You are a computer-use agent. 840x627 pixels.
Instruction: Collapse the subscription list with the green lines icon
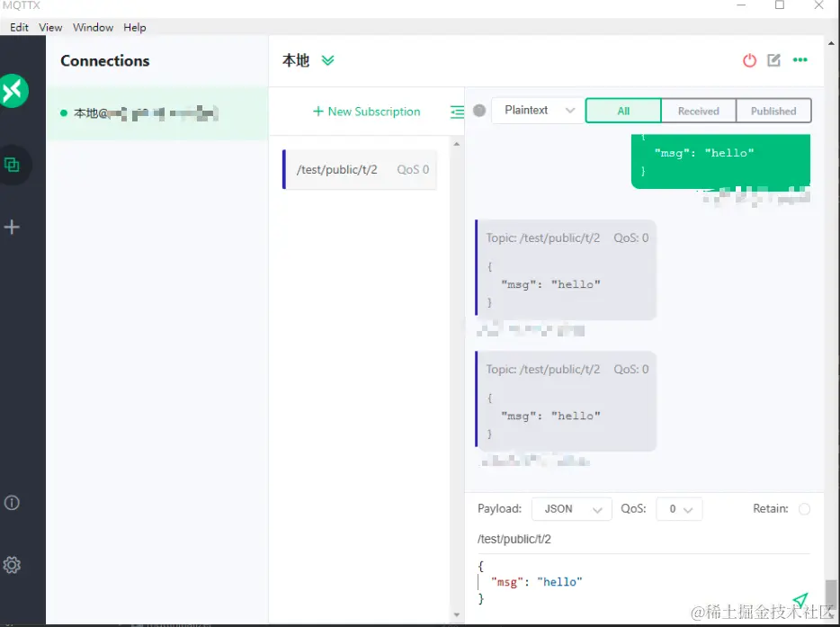pos(457,112)
